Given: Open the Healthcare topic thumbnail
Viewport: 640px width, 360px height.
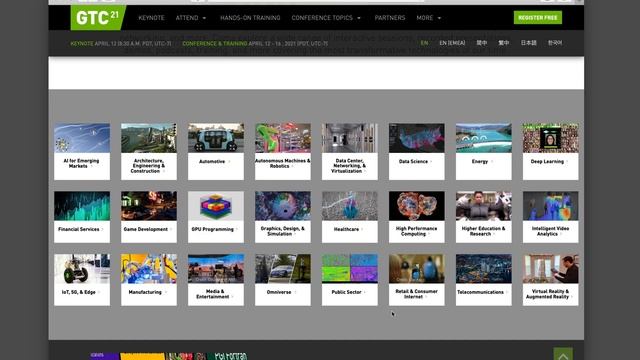Looking at the screenshot, I should pos(350,206).
